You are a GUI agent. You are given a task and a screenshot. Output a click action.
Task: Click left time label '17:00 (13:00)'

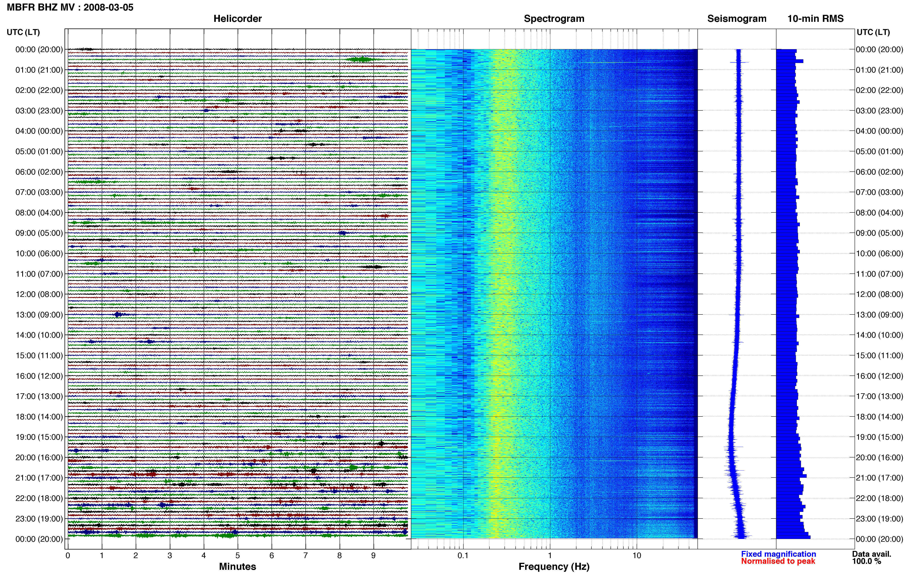point(39,396)
